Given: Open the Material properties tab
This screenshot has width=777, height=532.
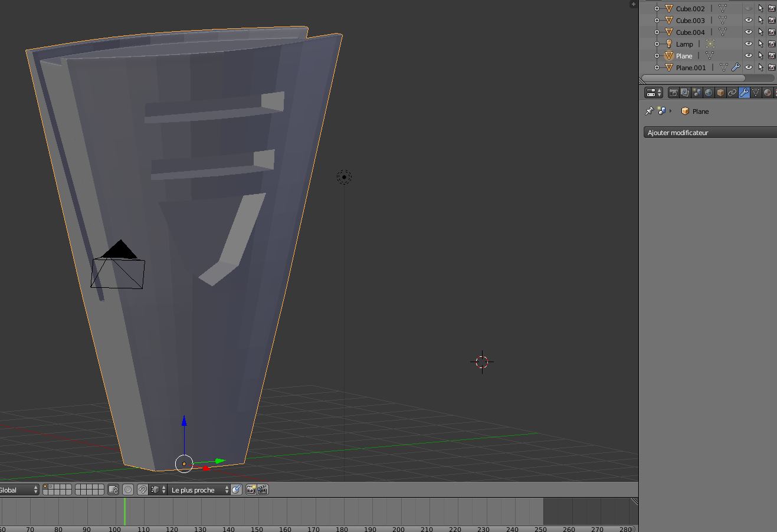Looking at the screenshot, I should [768, 93].
